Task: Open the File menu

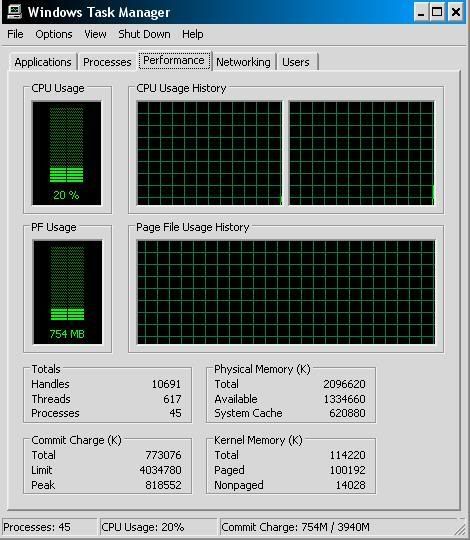Action: click(x=15, y=34)
